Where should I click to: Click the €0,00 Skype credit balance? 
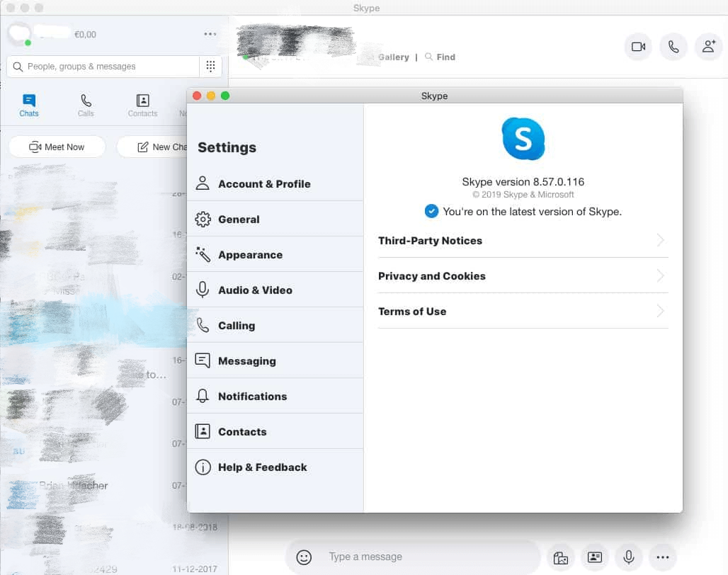[x=86, y=34]
